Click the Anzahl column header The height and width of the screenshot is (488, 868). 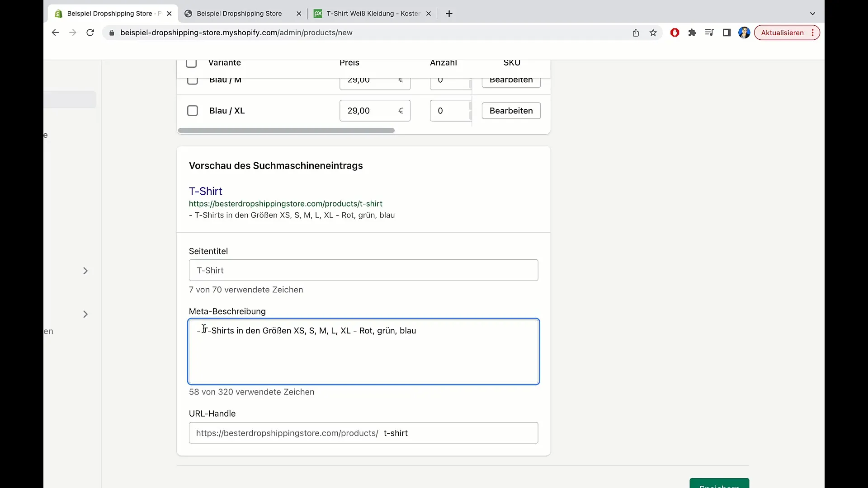(x=443, y=63)
